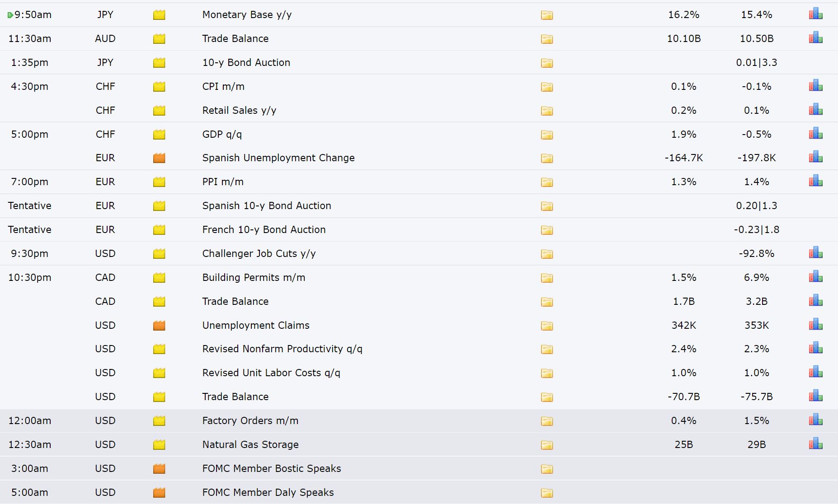Viewport: 838px width, 504px height.
Task: Open chart icon for Monetary Base y/y
Action: tap(815, 14)
